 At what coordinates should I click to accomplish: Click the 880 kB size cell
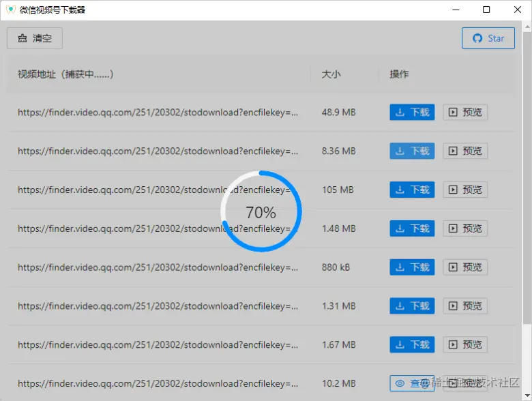point(336,267)
